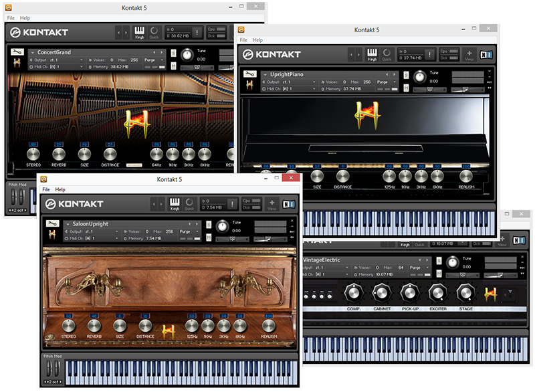Open Help menu in ConcertGrand window
Image resolution: width=535 pixels, height=392 pixels.
25,18
